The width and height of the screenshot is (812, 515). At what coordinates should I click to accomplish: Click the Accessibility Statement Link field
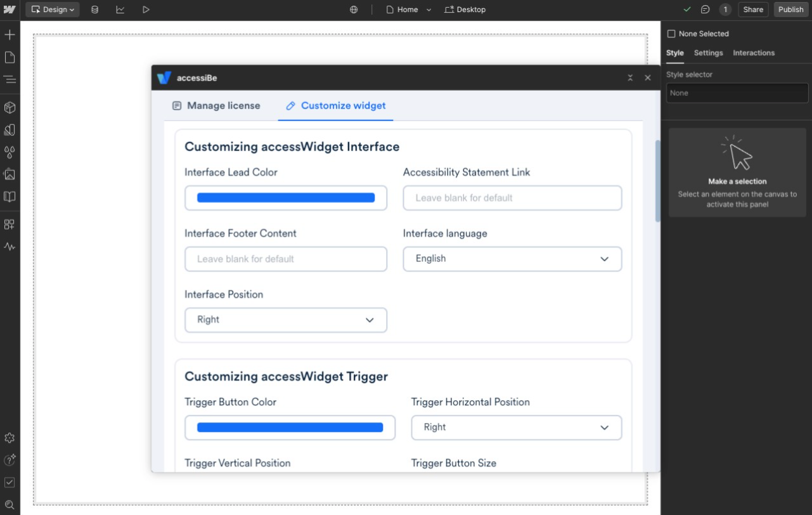(x=512, y=198)
